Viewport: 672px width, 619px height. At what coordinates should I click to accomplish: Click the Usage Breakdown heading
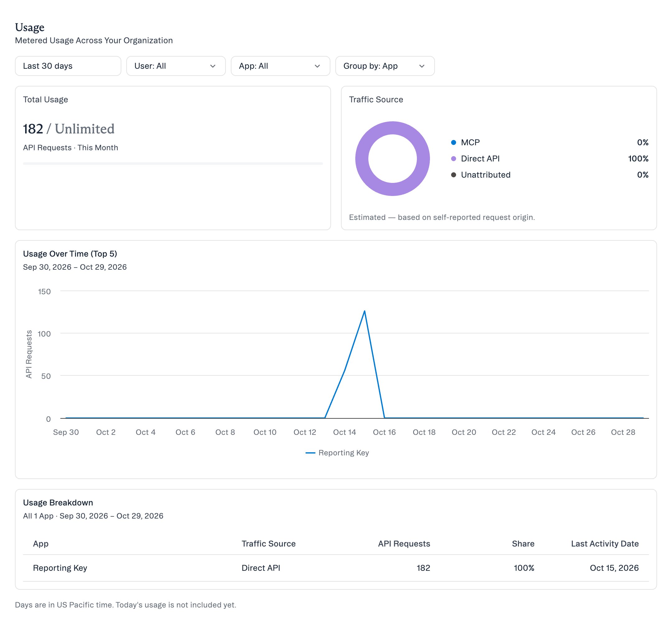click(x=58, y=502)
